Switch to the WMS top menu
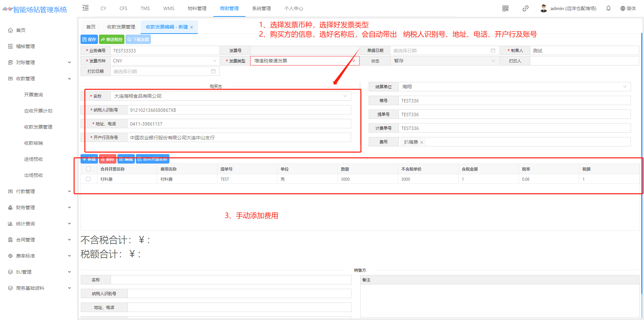644x320 pixels. click(169, 8)
